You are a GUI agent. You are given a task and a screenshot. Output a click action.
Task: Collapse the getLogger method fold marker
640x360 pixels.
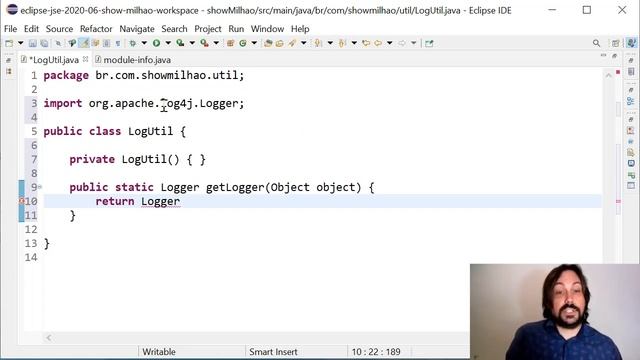[40, 187]
